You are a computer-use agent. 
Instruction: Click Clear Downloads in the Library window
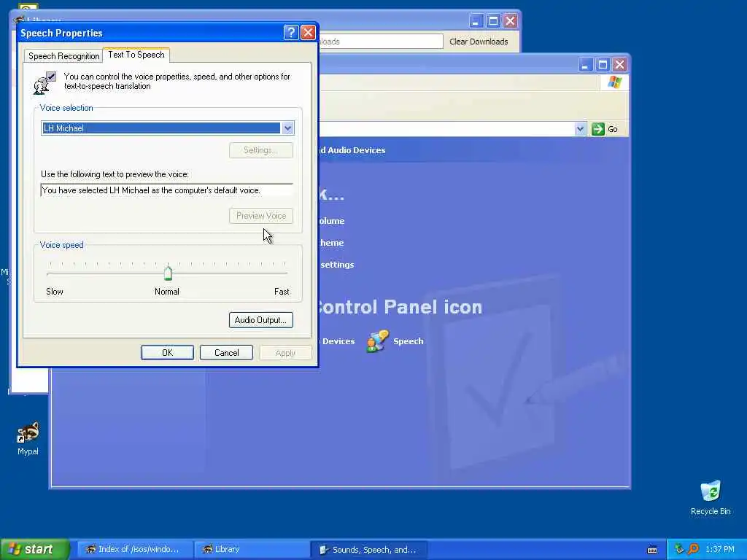[479, 42]
